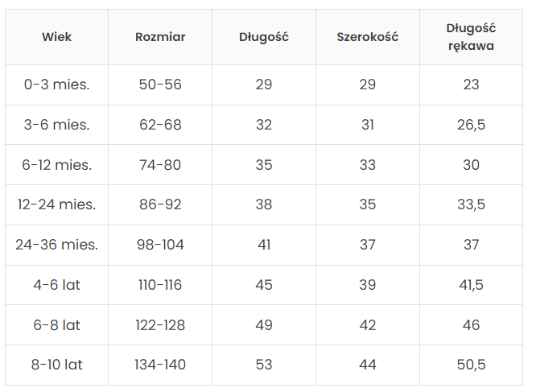The image size is (536, 392).
Task: Select the 6-8 lat age cell
Action: pos(57,325)
